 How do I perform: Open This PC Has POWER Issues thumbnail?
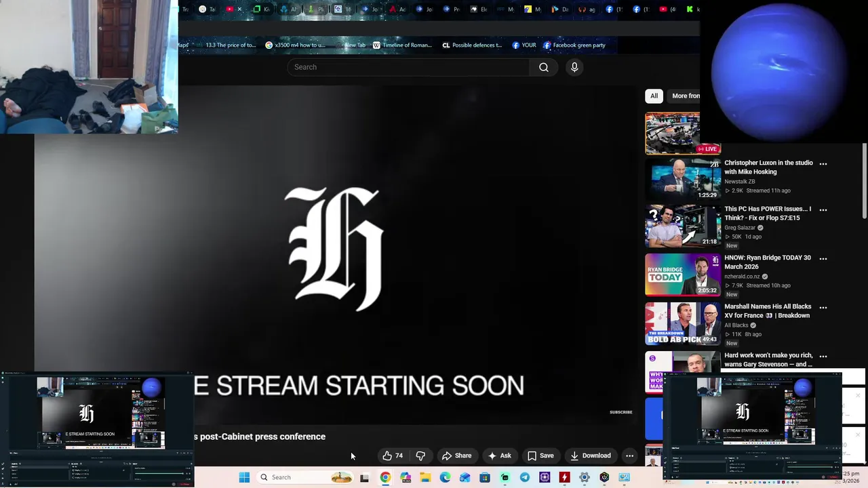pyautogui.click(x=683, y=226)
